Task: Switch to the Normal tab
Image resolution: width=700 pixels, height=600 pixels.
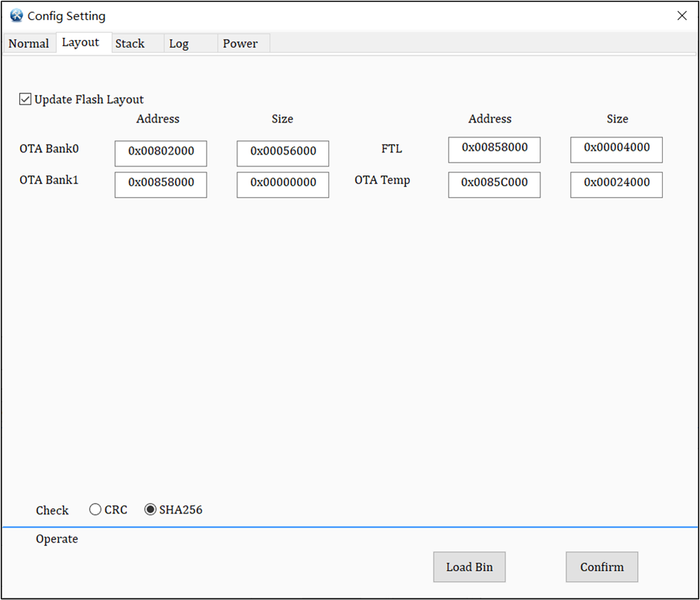Action: coord(29,43)
